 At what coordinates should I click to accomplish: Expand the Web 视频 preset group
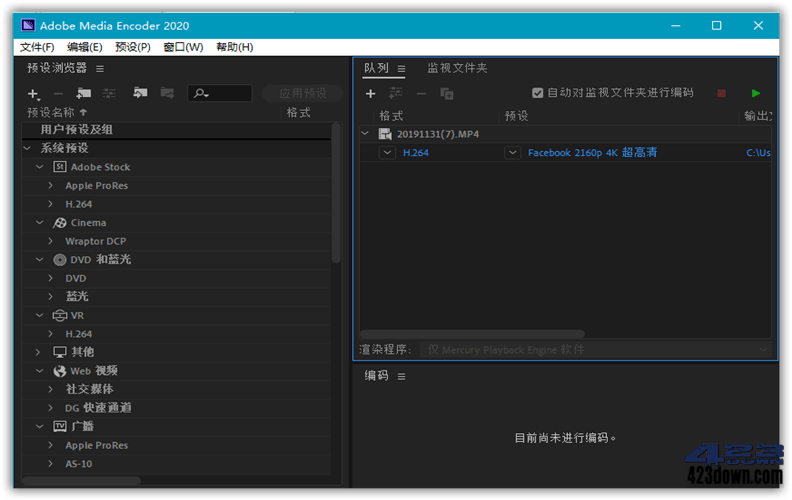tap(39, 371)
